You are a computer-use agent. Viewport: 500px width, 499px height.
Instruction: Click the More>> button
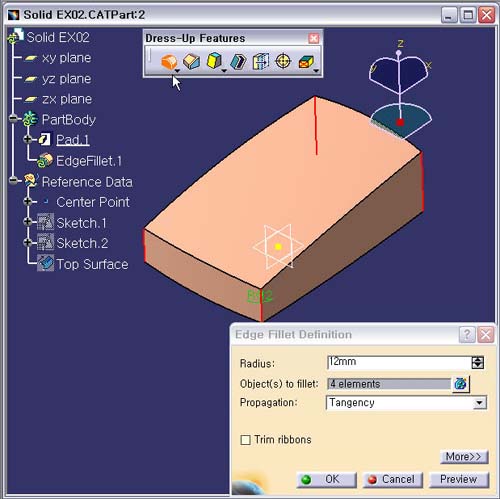464,457
